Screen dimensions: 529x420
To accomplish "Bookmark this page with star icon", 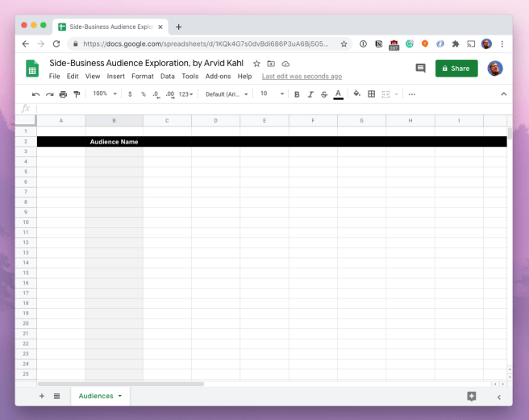I will pos(344,44).
